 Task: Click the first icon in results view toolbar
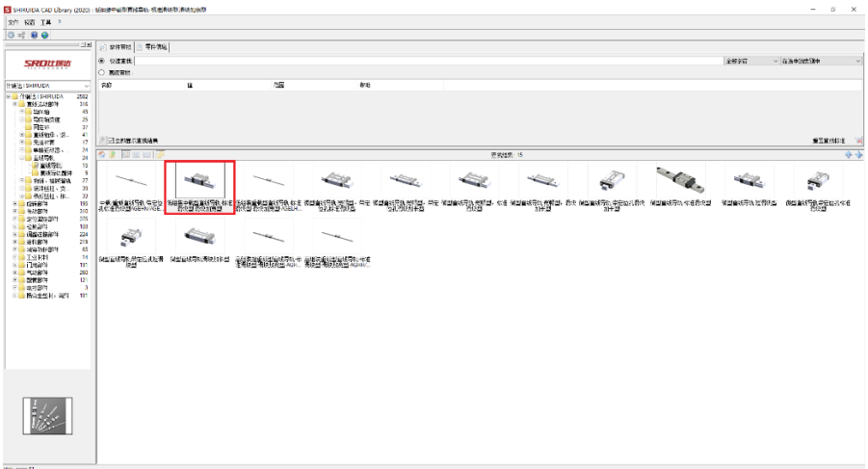(x=103, y=154)
